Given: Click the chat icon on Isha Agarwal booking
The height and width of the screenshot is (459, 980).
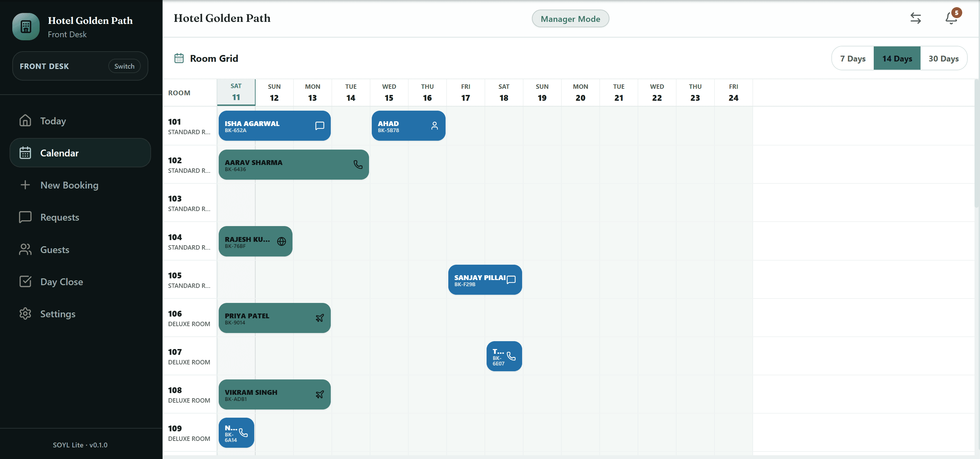Looking at the screenshot, I should [x=319, y=125].
